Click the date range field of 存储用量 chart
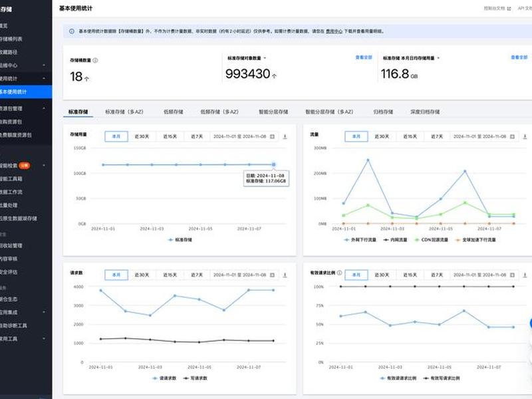The height and width of the screenshot is (399, 532). click(244, 136)
